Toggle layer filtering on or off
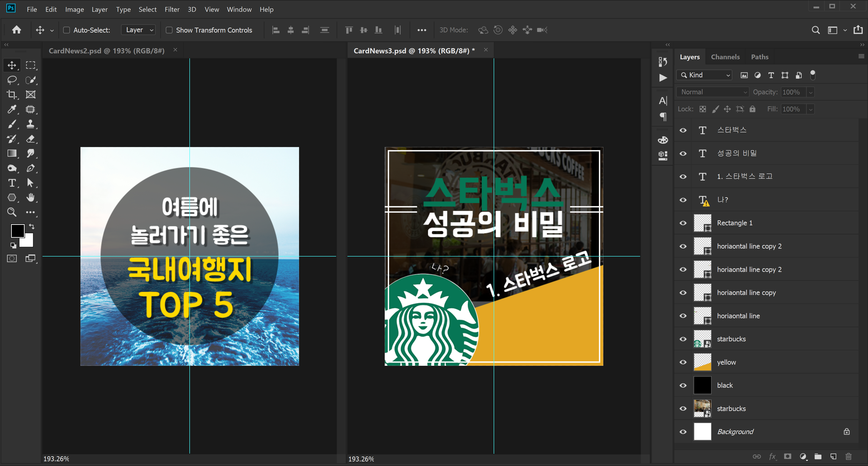The image size is (868, 466). [x=813, y=75]
